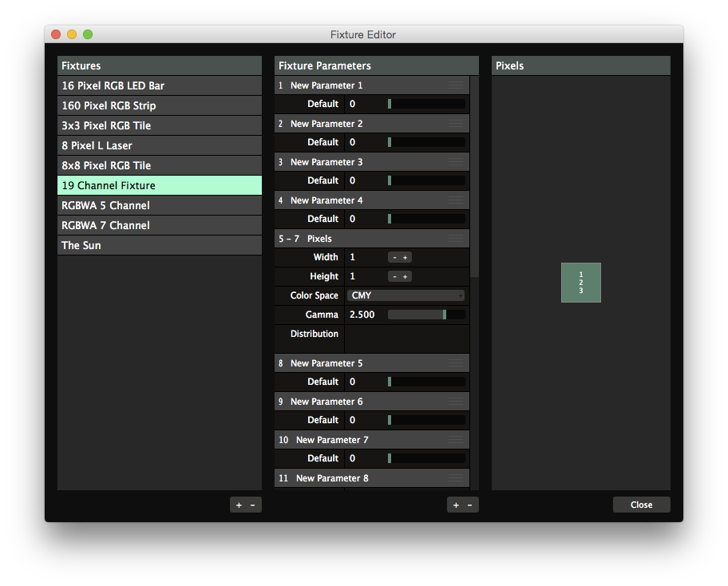
Task: Decrease the Pixels Height with minus
Action: (x=394, y=276)
